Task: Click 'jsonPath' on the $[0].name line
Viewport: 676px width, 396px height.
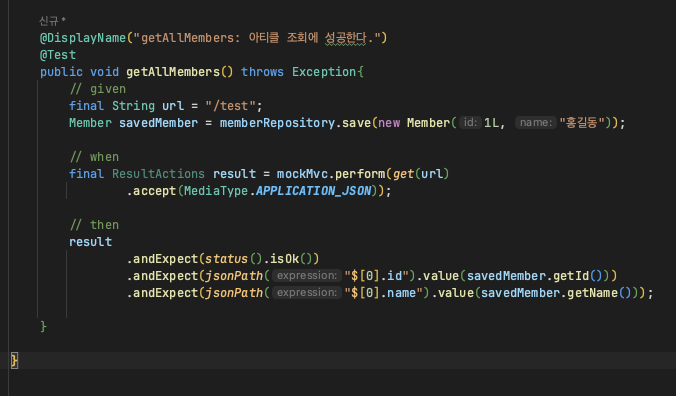Action: [x=234, y=293]
